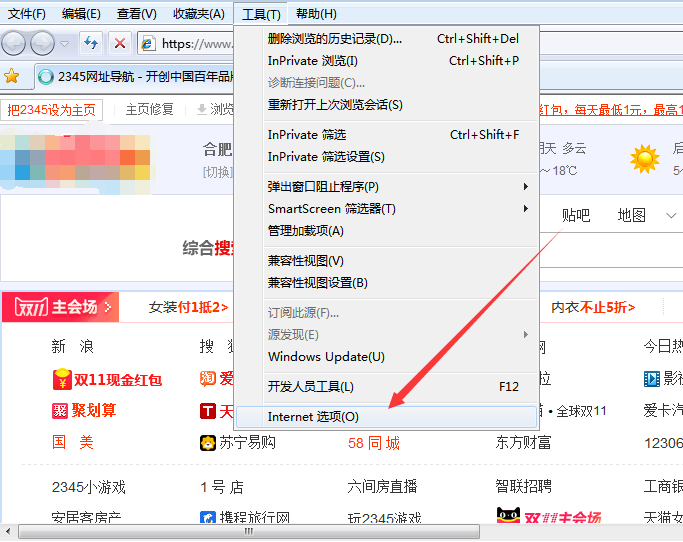The height and width of the screenshot is (542, 683).
Task: Click 六间房直播 link
Action: pos(382,486)
